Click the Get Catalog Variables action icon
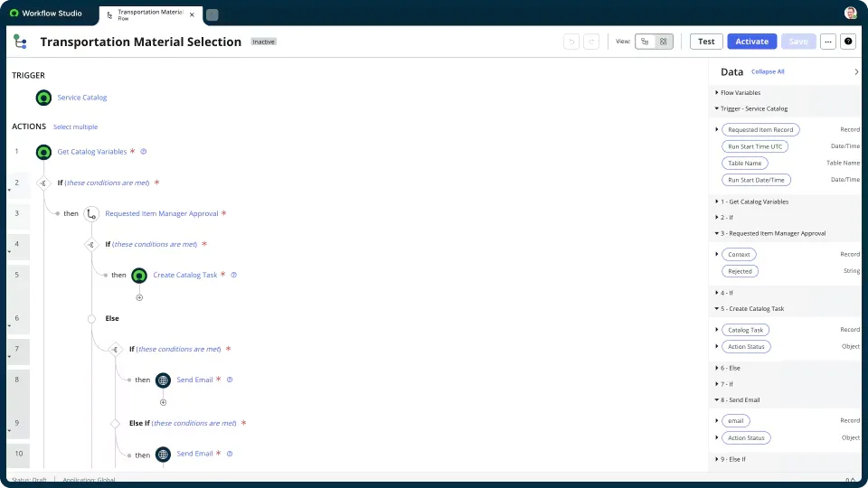The image size is (868, 488). point(43,152)
